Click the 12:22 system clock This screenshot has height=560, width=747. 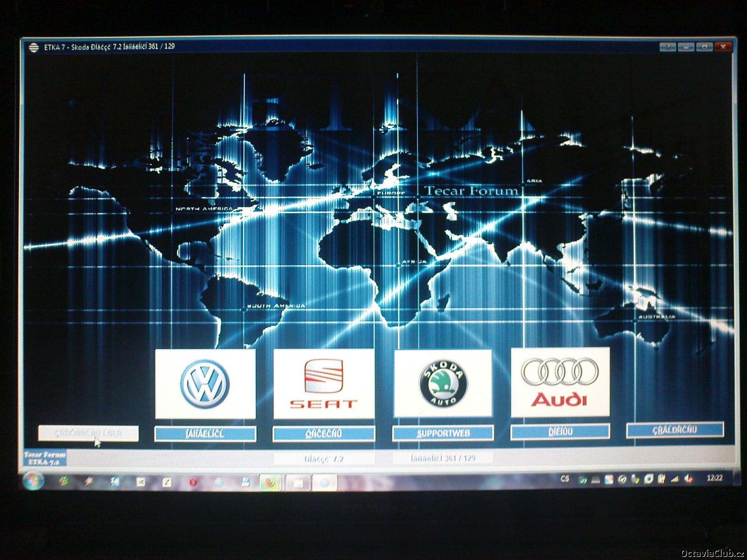[x=714, y=478]
